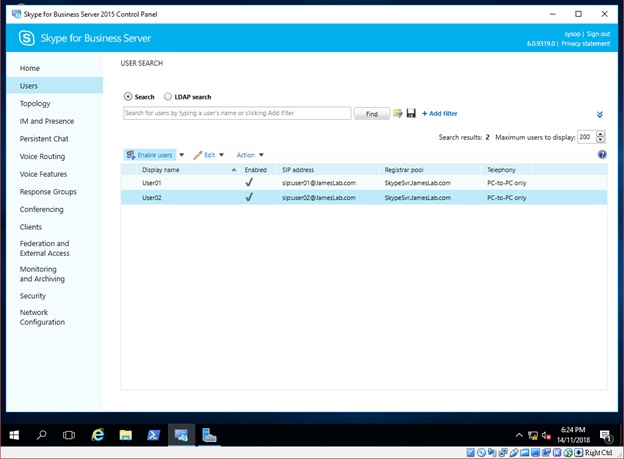
Task: Click the Skype for Business logo
Action: click(x=27, y=38)
